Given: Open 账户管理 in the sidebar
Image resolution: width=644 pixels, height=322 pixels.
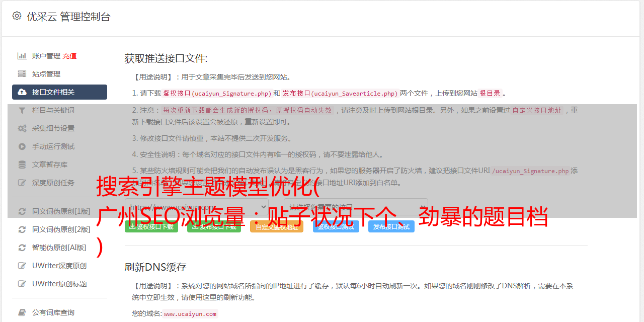Looking at the screenshot, I should [x=46, y=56].
